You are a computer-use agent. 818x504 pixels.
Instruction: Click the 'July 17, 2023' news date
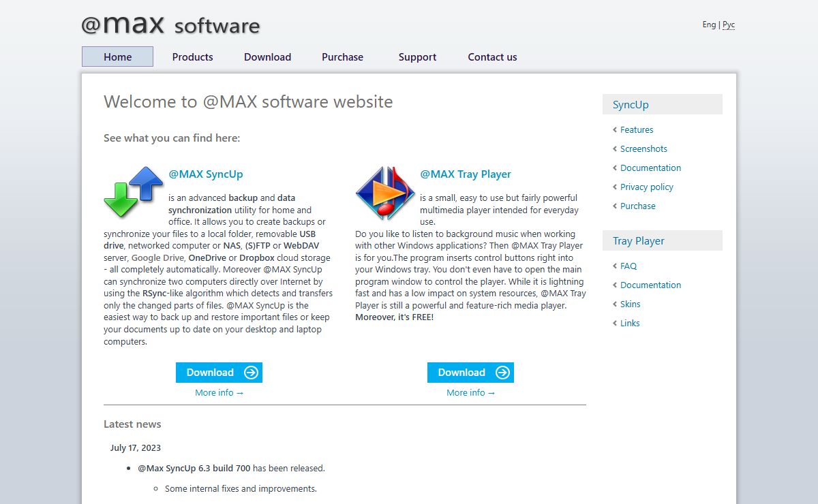[136, 448]
